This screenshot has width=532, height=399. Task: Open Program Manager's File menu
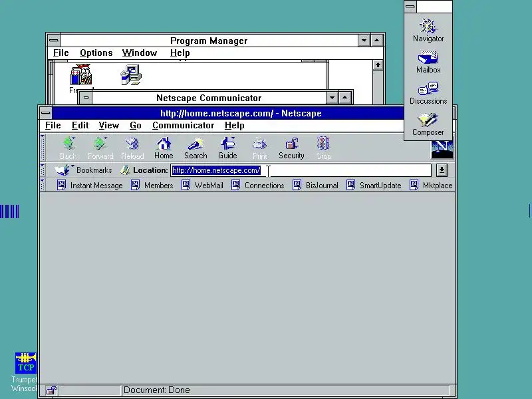point(61,53)
